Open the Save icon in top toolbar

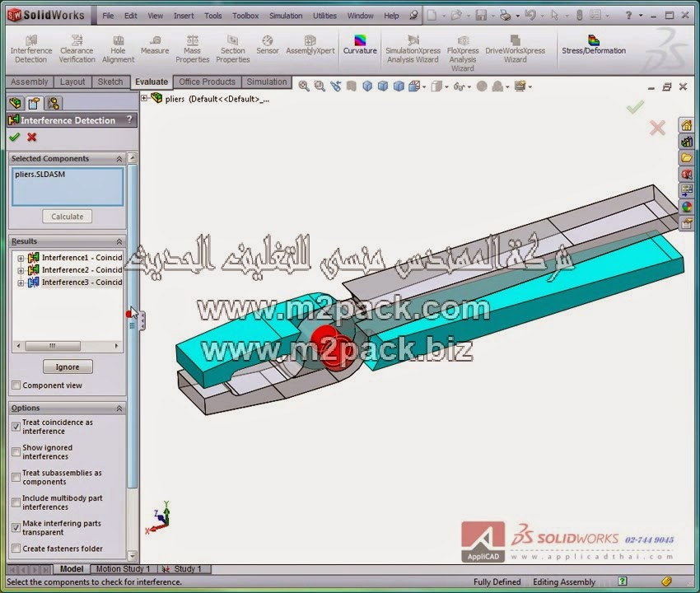tap(481, 16)
